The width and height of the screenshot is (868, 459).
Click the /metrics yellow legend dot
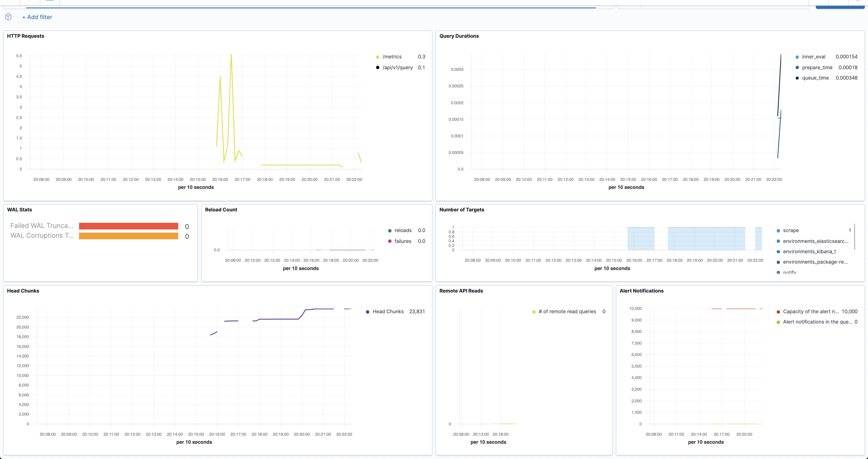[377, 57]
